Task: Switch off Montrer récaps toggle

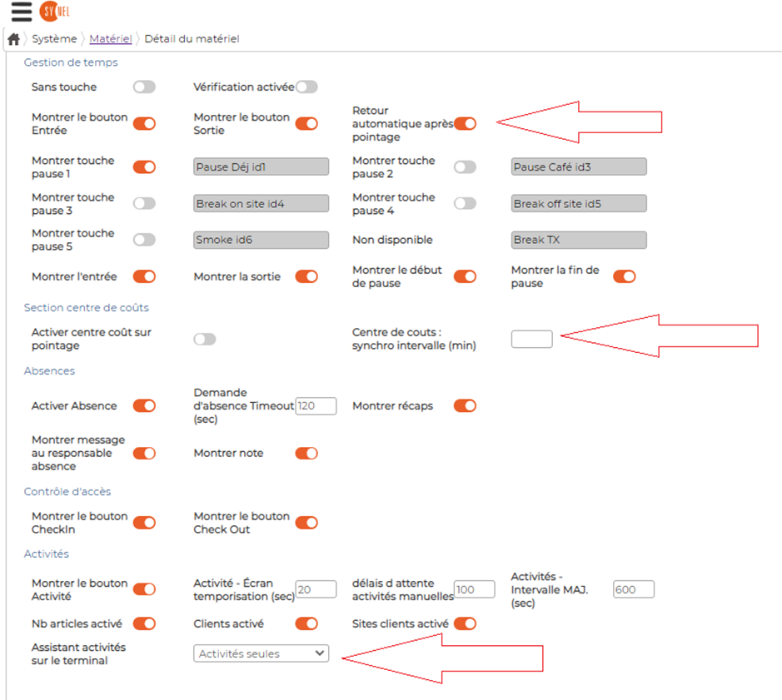Action: (466, 405)
